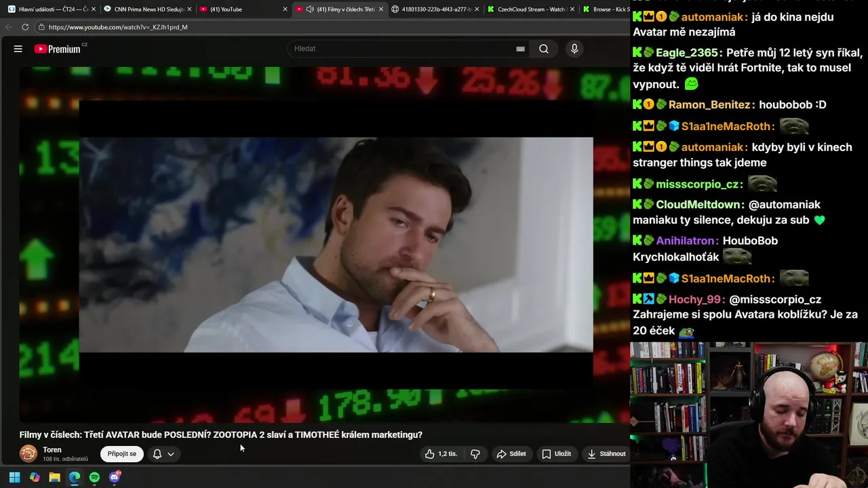The width and height of the screenshot is (868, 488).
Task: Open the Toren channel name link
Action: tap(52, 450)
